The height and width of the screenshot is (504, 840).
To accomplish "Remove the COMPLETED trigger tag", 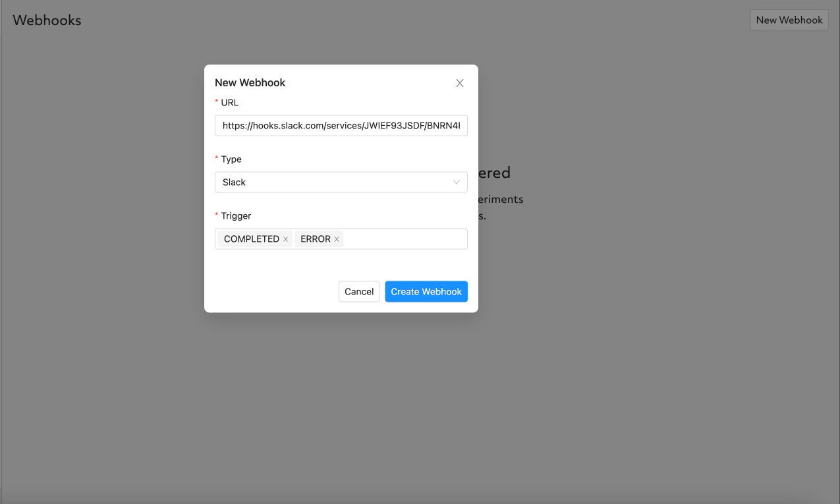I will point(285,239).
